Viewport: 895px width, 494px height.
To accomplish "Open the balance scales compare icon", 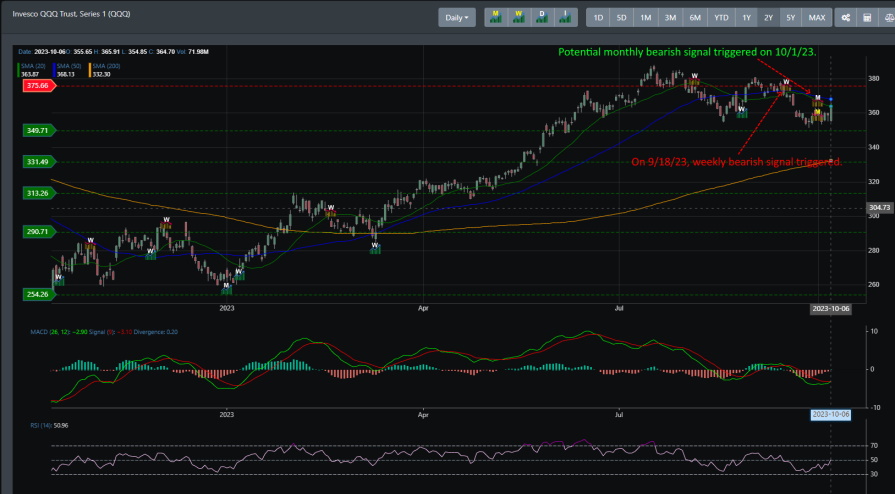I will point(887,18).
